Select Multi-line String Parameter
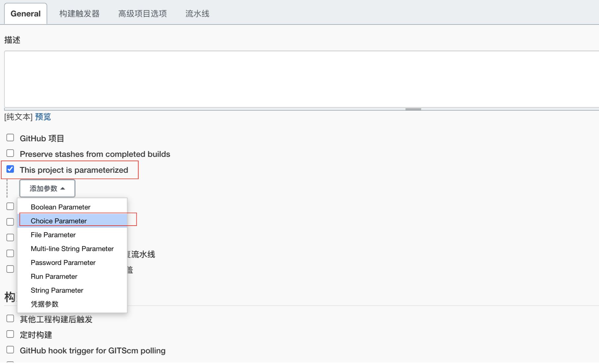This screenshot has width=599, height=364. [x=72, y=248]
